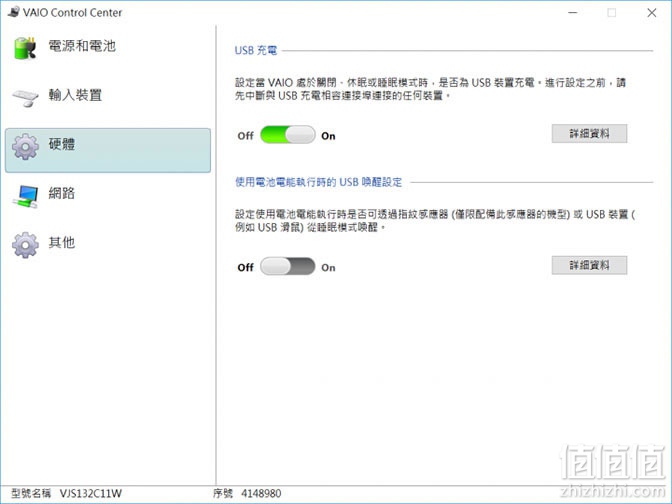Click the Off label of USB 充電 switch
672x504 pixels.
tap(246, 136)
